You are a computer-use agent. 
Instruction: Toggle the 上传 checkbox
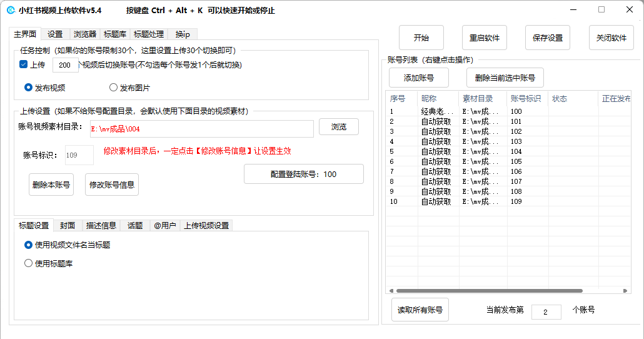click(24, 65)
